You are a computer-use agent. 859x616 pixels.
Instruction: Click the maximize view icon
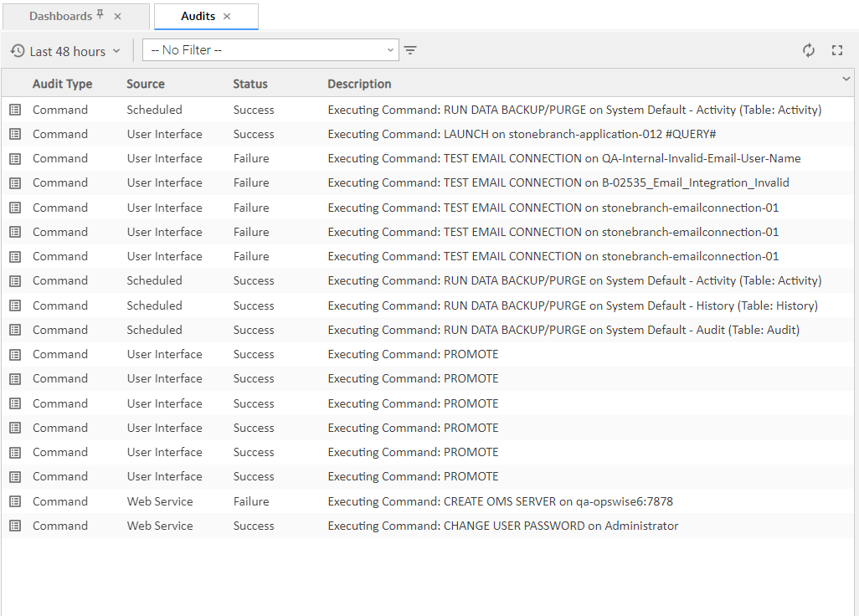click(x=836, y=50)
